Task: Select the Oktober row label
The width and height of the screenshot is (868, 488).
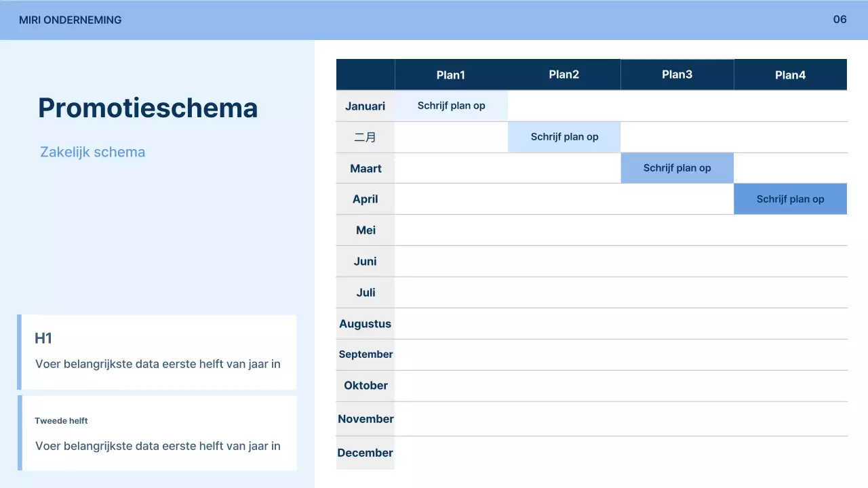Action: (x=366, y=386)
